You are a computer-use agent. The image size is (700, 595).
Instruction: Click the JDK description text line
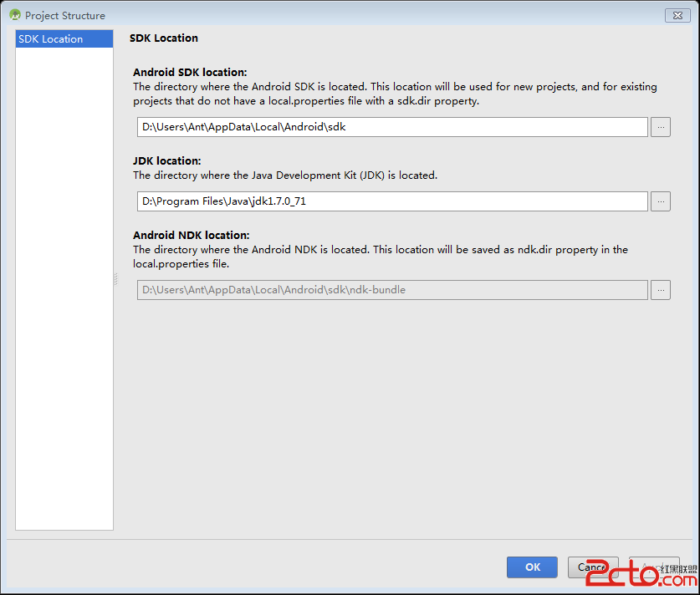tap(285, 175)
